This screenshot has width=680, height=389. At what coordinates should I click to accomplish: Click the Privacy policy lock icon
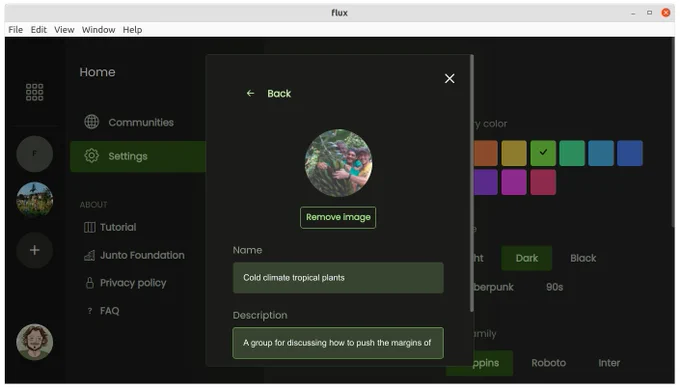pos(89,283)
